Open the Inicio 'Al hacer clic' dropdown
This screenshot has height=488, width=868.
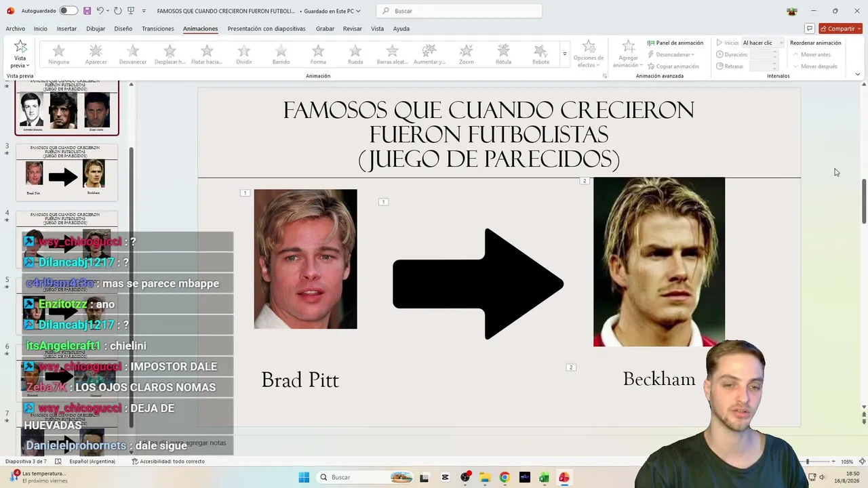click(x=763, y=43)
